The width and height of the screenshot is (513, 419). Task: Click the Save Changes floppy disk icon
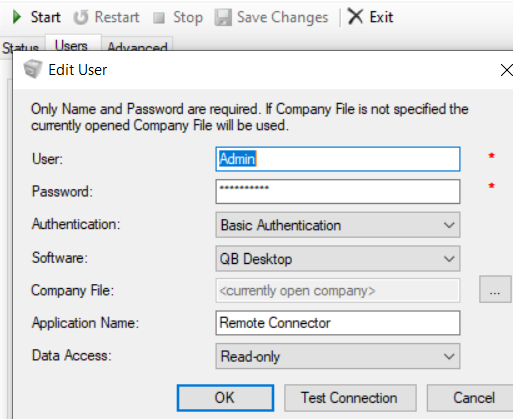tap(223, 17)
